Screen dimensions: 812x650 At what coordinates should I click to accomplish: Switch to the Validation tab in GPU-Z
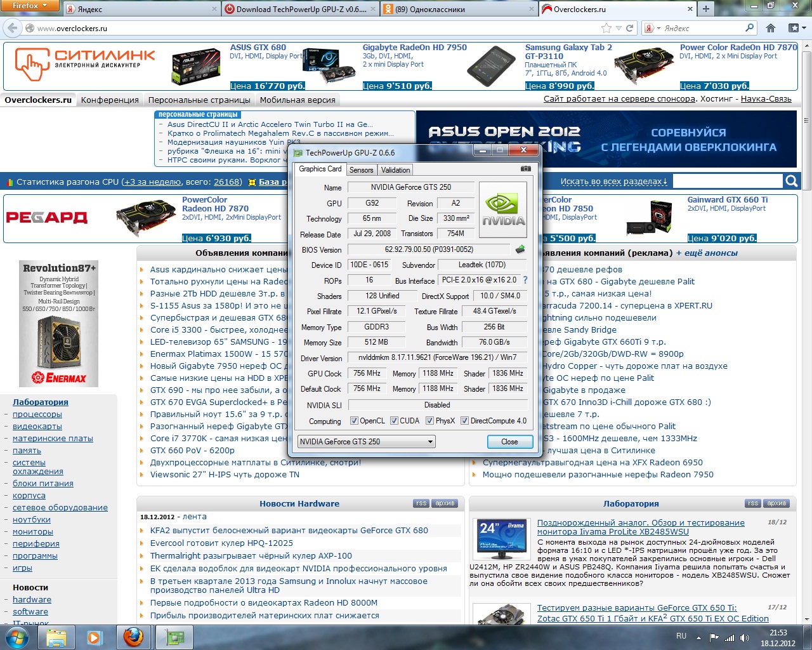tap(396, 170)
